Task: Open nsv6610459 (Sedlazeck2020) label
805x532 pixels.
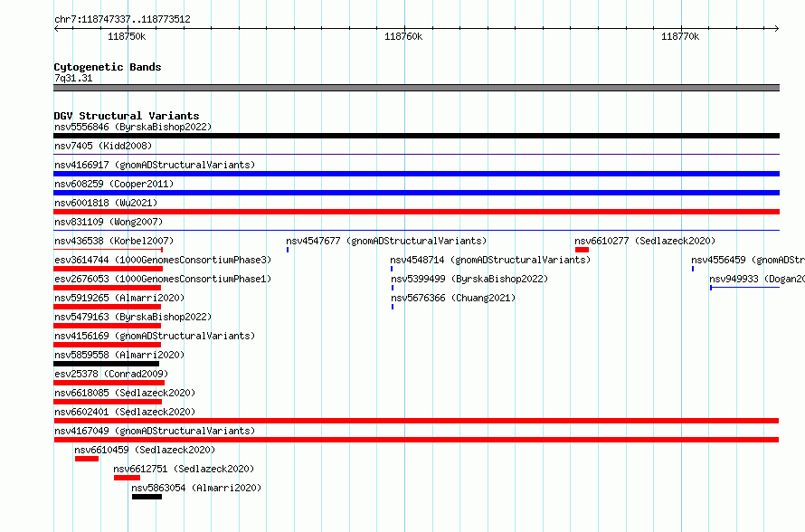Action: [x=145, y=450]
